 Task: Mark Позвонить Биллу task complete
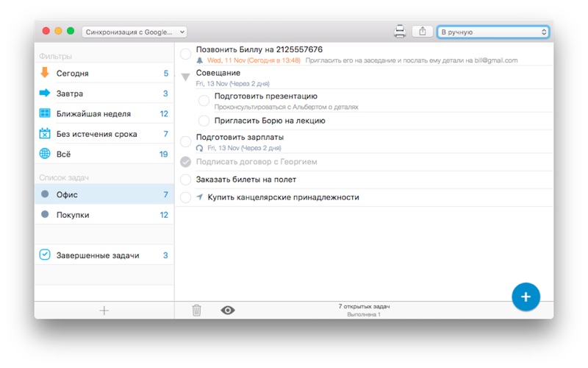(186, 54)
